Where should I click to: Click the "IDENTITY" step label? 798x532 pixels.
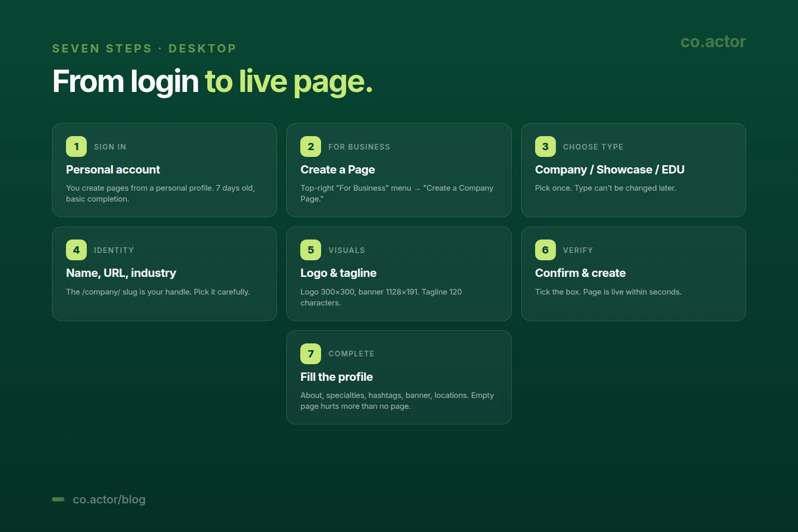coord(114,250)
